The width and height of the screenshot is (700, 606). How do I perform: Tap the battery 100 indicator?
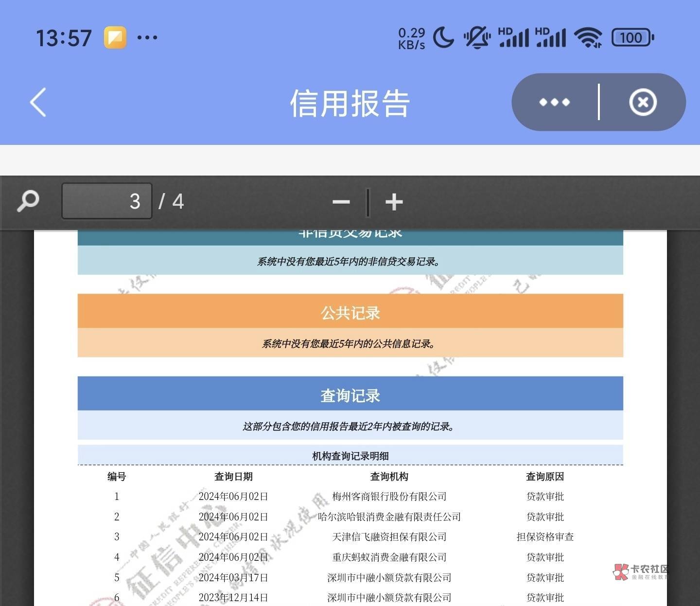tap(632, 37)
